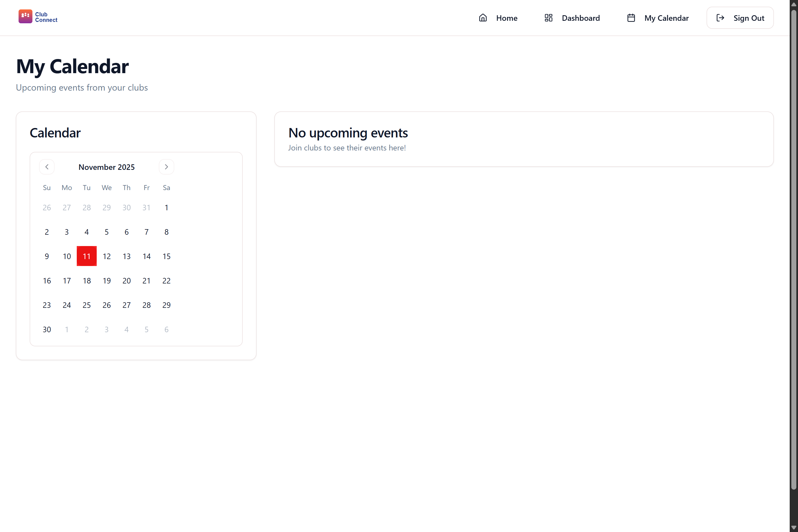Image resolution: width=798 pixels, height=532 pixels.
Task: Click the Dashboard grid icon
Action: (x=548, y=18)
